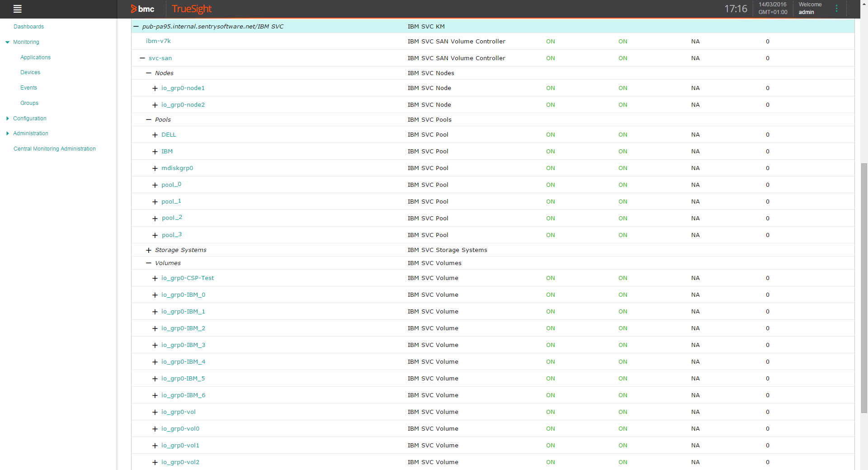Select 'IBM SVC Volumes' cell
The image size is (868, 470).
(x=434, y=263)
